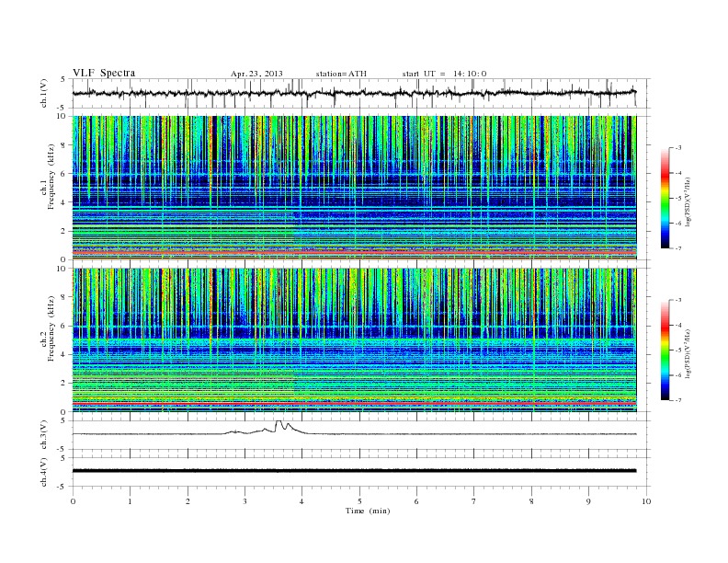Click the 'VLF Spectra' plot title
Viewport: 728px width, 563px height.
click(x=104, y=73)
